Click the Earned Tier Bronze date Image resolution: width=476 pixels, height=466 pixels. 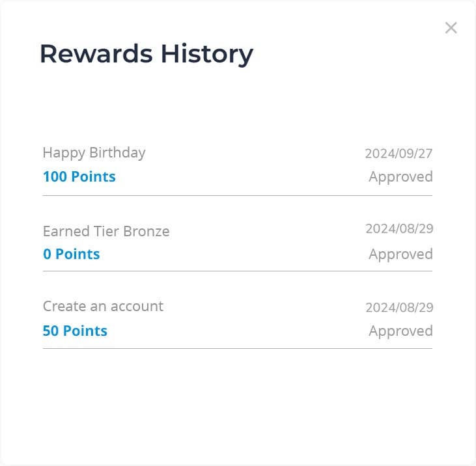[x=399, y=228]
